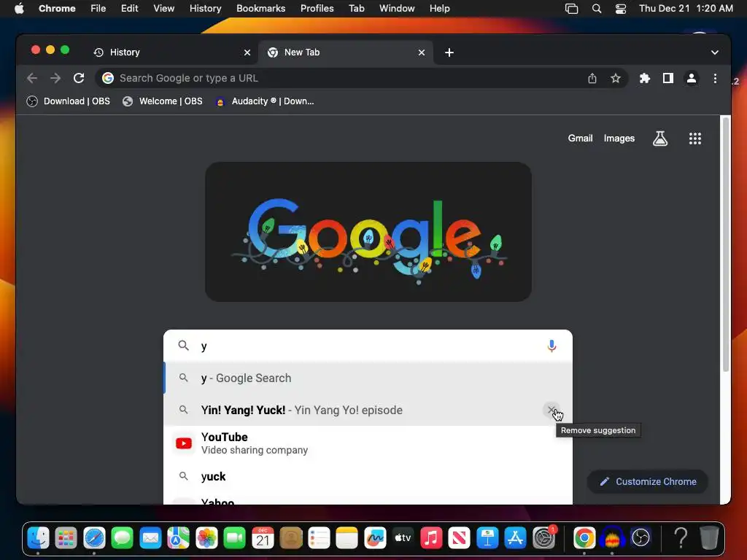Open Launchpad from the dock
The width and height of the screenshot is (747, 560).
click(x=66, y=538)
